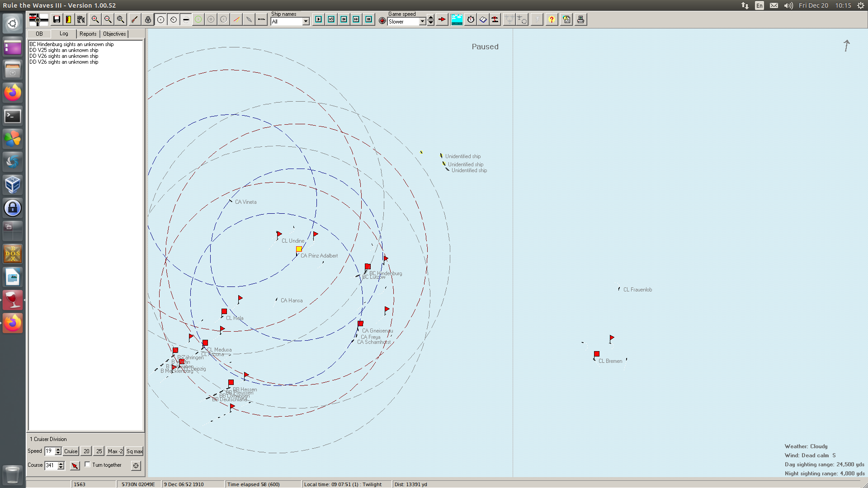Image resolution: width=868 pixels, height=488 pixels.
Task: Click the Cruise speed button
Action: tap(71, 451)
